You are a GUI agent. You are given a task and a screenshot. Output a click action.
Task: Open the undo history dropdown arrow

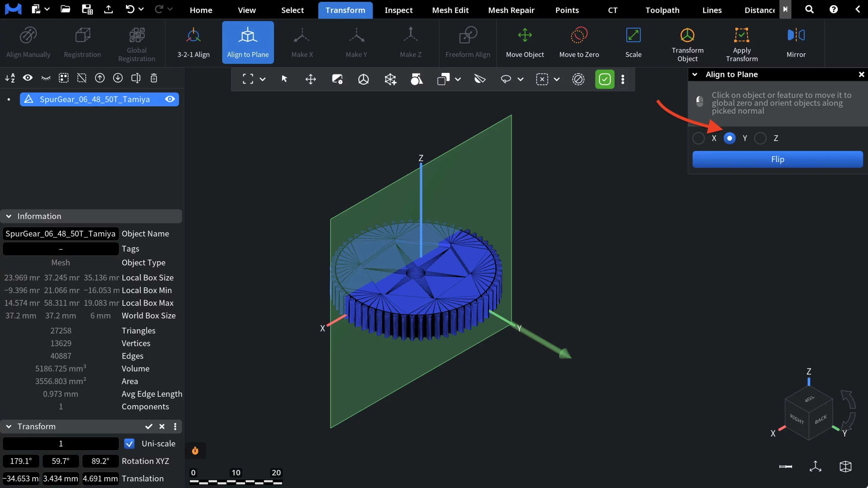tap(141, 9)
